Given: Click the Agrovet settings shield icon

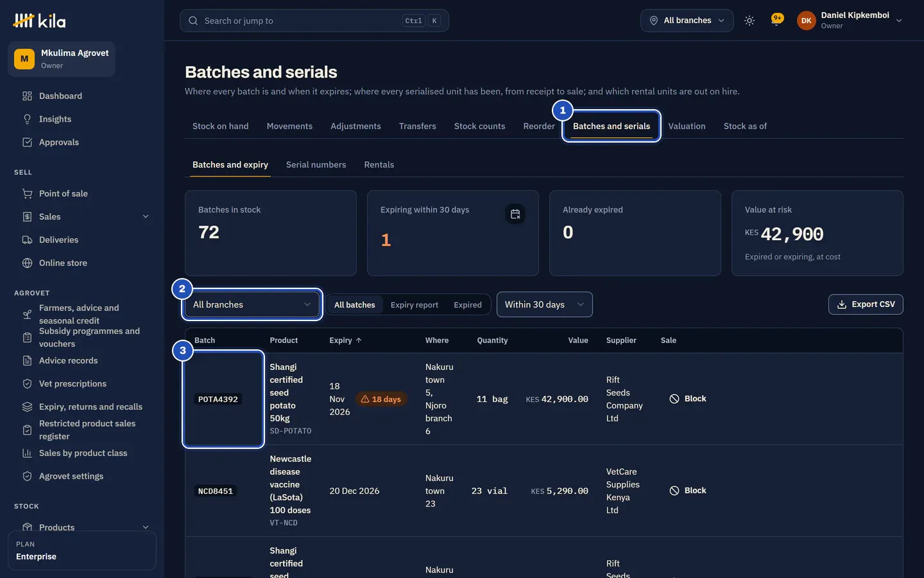Looking at the screenshot, I should 27,477.
